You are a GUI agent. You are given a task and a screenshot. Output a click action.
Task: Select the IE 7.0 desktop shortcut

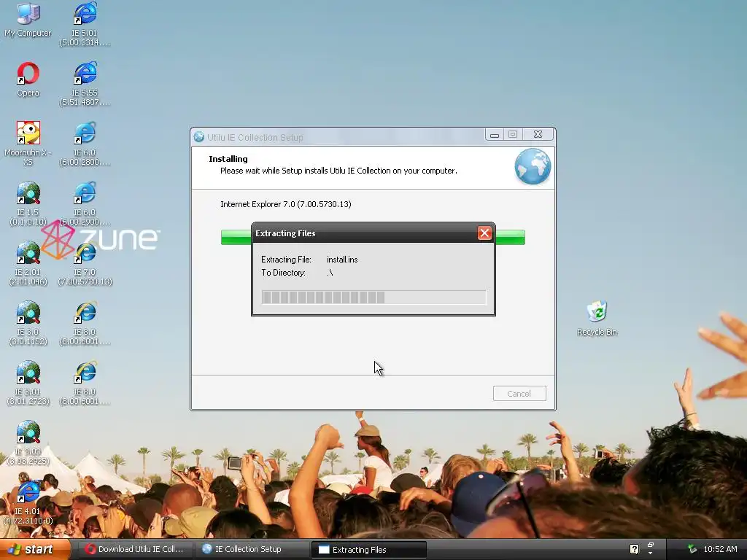pos(85,263)
